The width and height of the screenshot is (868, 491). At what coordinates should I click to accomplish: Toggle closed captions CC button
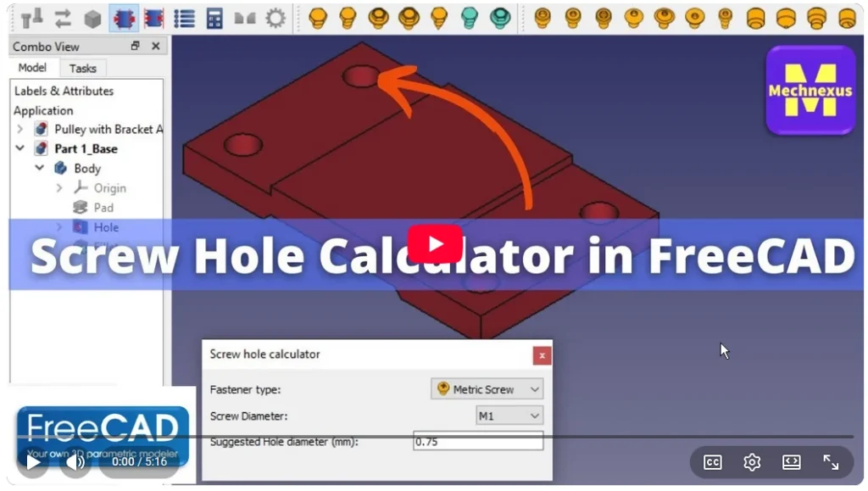712,461
